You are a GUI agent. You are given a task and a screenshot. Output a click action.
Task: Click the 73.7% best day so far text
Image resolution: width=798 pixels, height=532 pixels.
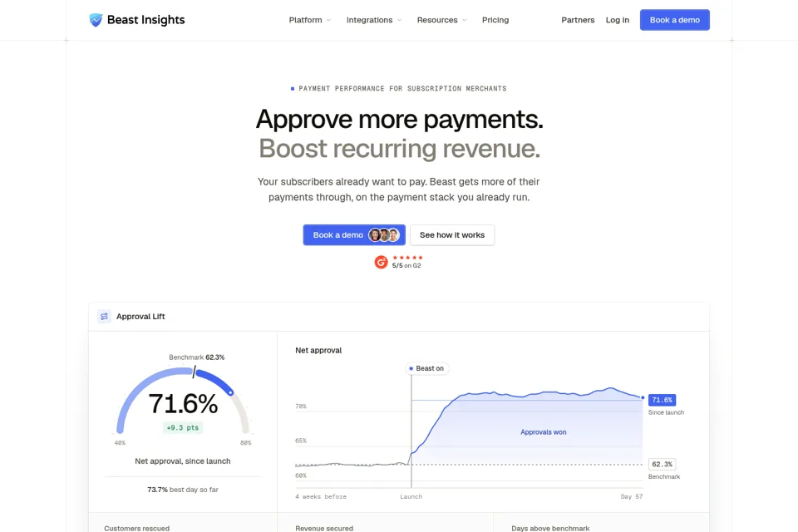183,490
